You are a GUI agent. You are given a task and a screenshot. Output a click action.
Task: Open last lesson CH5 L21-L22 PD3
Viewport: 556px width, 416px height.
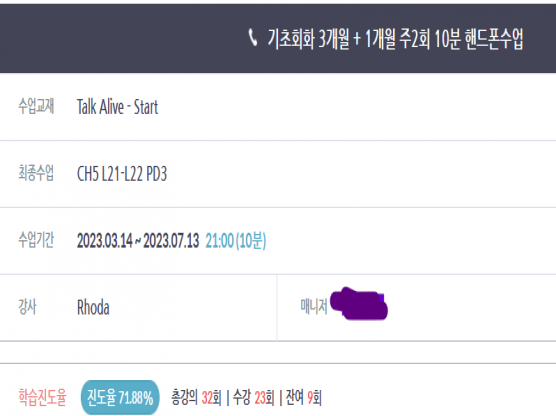coord(122,174)
